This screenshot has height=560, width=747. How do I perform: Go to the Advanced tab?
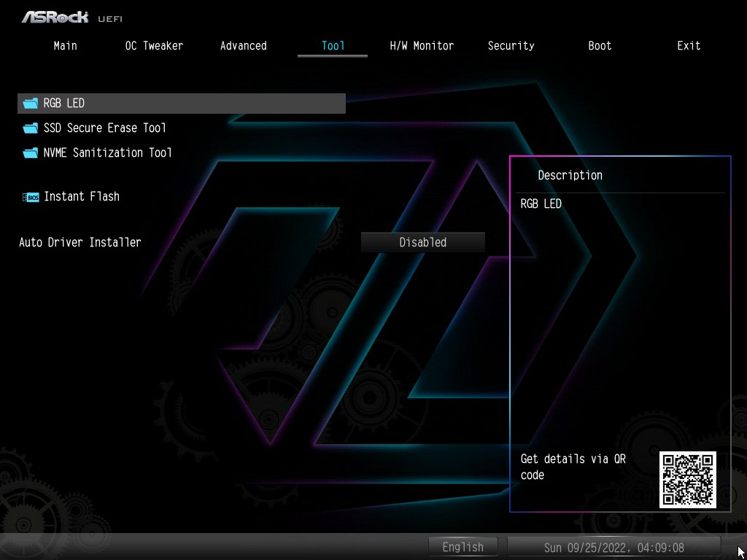click(x=244, y=46)
